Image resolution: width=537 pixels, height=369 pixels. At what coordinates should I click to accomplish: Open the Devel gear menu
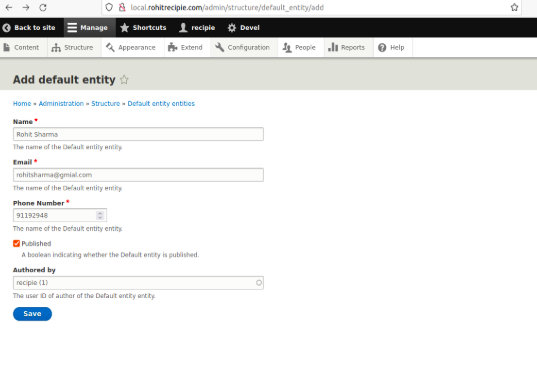(x=243, y=28)
